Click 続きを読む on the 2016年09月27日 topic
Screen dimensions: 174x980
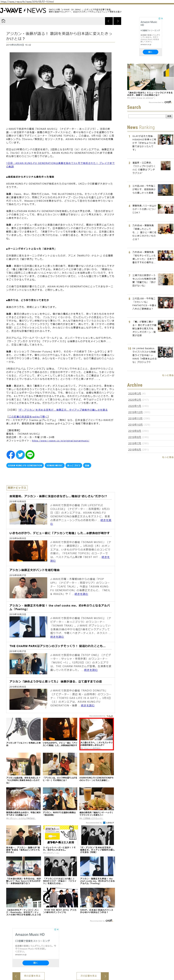81,594
